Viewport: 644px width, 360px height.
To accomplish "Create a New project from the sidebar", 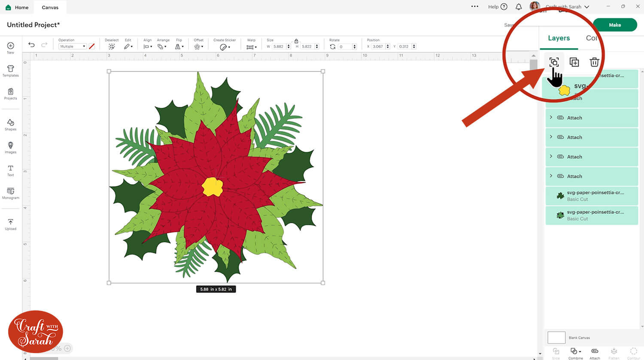I will tap(11, 48).
